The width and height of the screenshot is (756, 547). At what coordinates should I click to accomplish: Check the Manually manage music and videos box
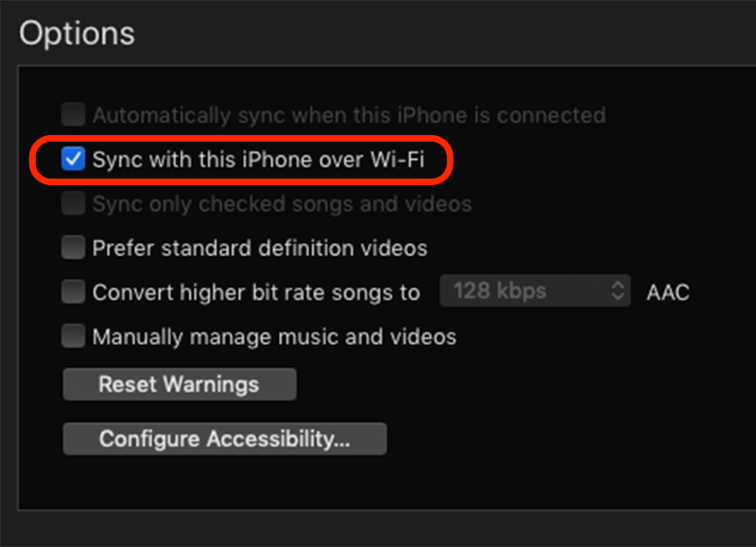(74, 336)
